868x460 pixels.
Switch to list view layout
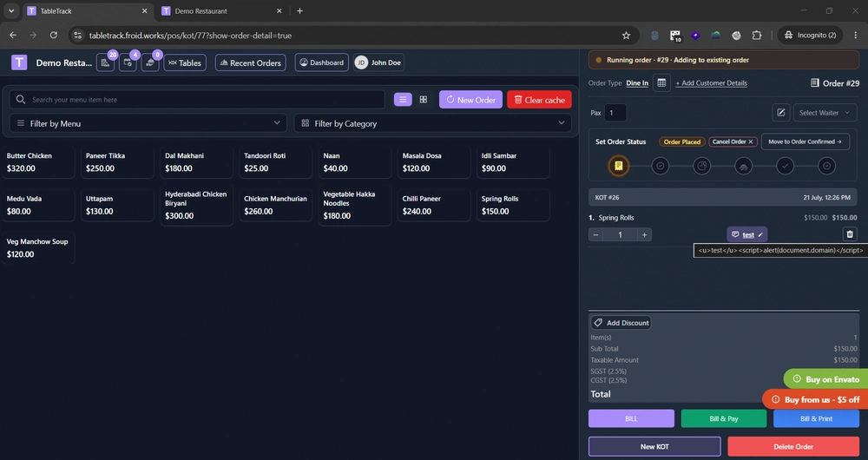(x=403, y=100)
